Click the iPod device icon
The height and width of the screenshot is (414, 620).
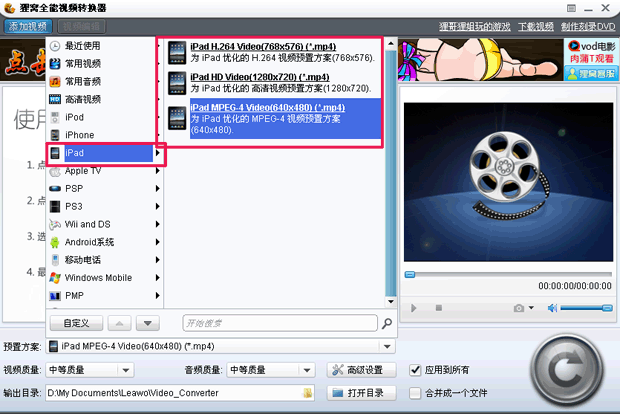click(55, 117)
